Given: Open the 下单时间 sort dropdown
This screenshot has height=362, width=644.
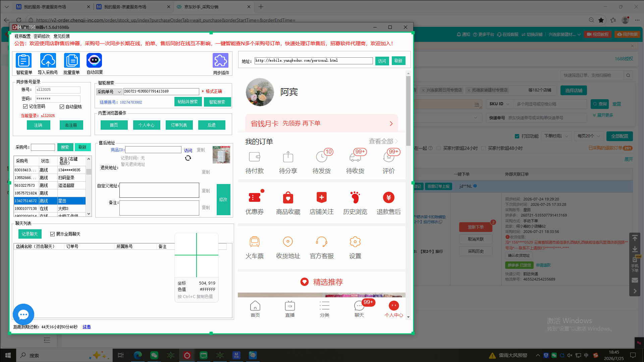Looking at the screenshot, I should (556, 136).
